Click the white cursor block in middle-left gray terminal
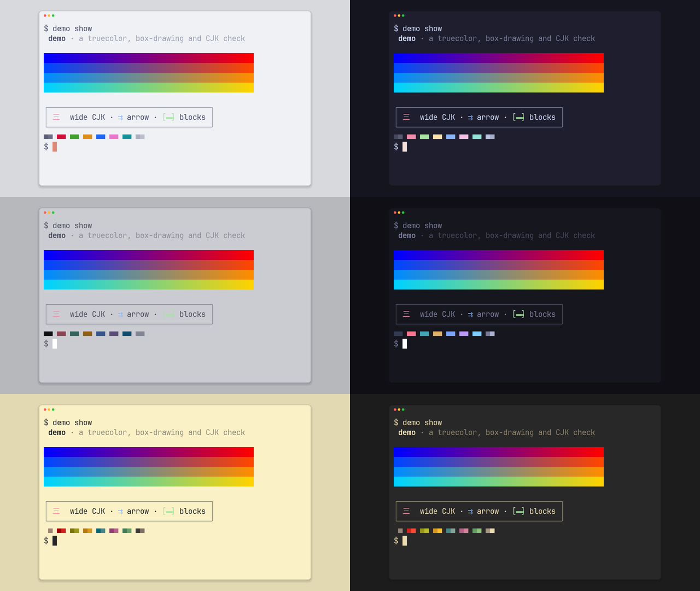 tap(55, 344)
